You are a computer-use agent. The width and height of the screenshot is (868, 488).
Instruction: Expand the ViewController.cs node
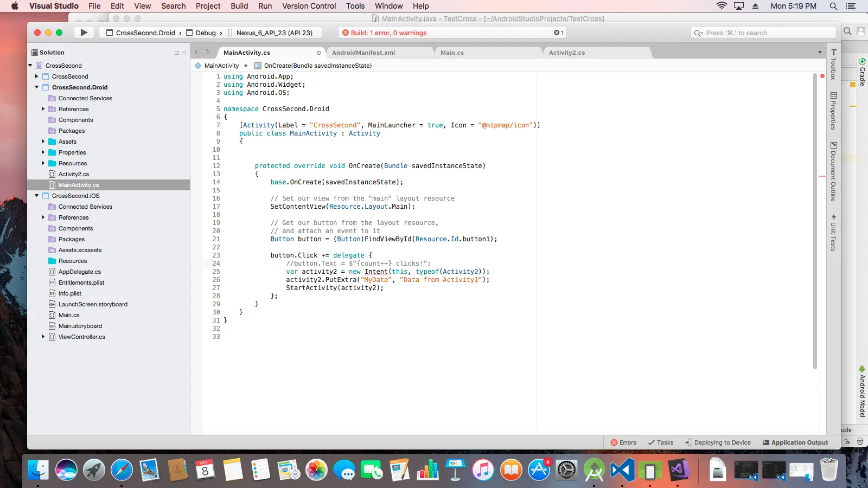(43, 337)
